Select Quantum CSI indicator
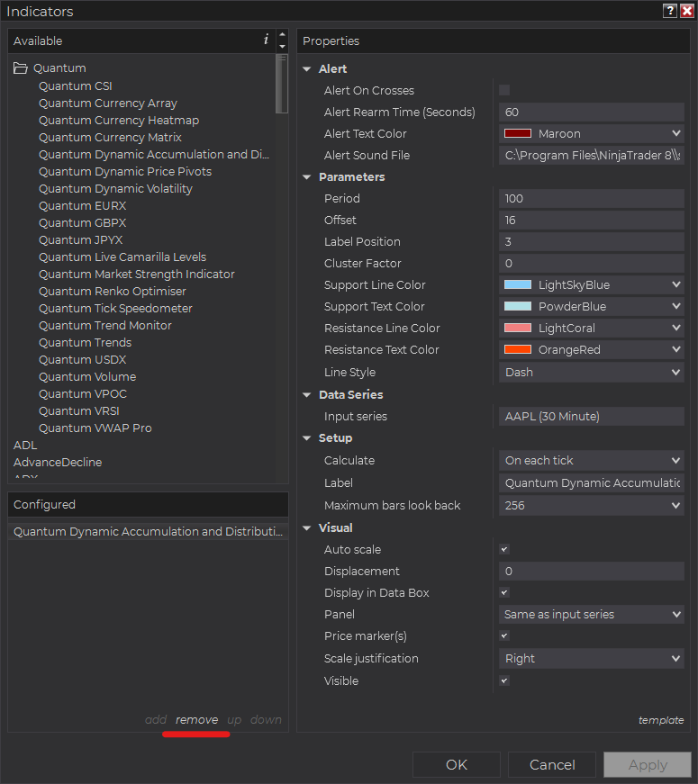This screenshot has height=784, width=698. [x=76, y=86]
